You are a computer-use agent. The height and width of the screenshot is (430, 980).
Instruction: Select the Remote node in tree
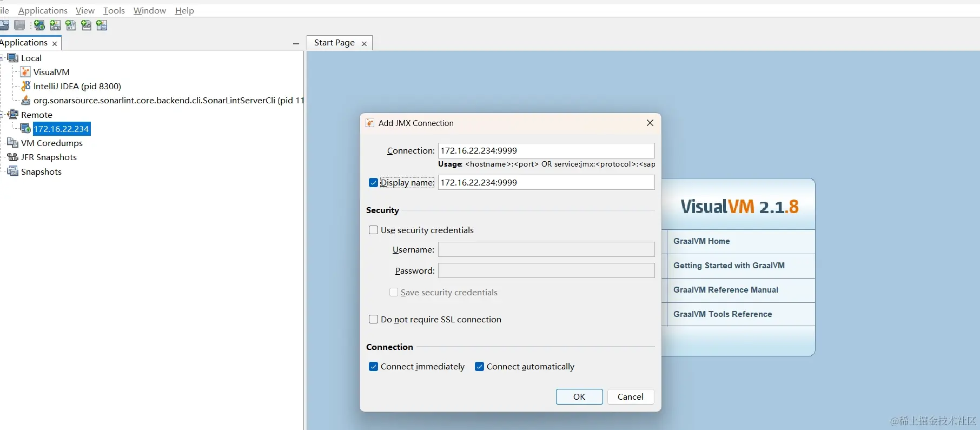click(x=37, y=115)
